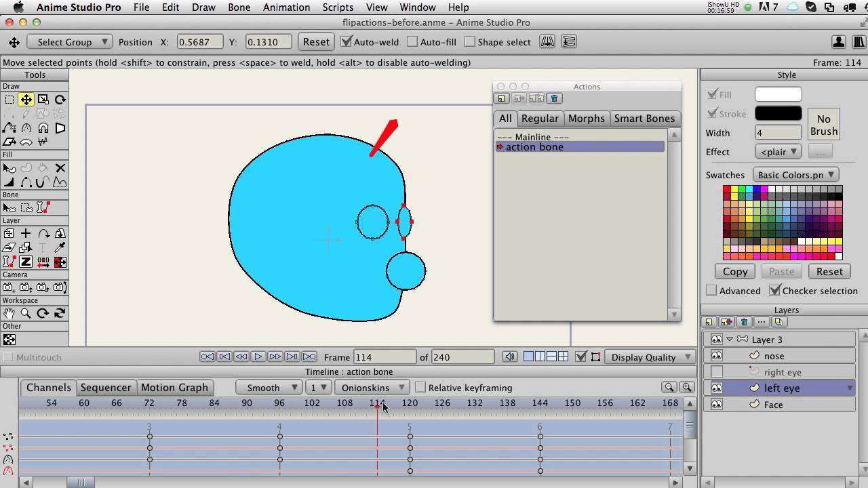
Task: Select the Zoom Workspace magnifier tool
Action: click(26, 314)
